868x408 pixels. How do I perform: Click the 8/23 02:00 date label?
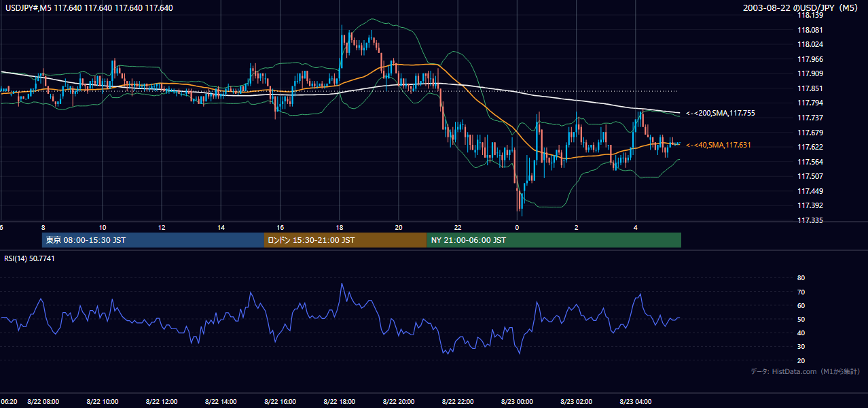click(577, 402)
